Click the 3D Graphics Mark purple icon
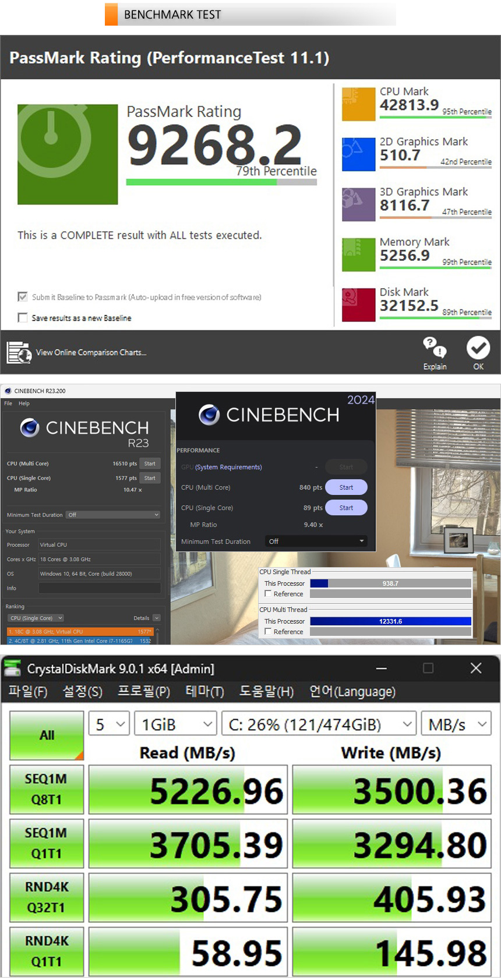 (358, 204)
